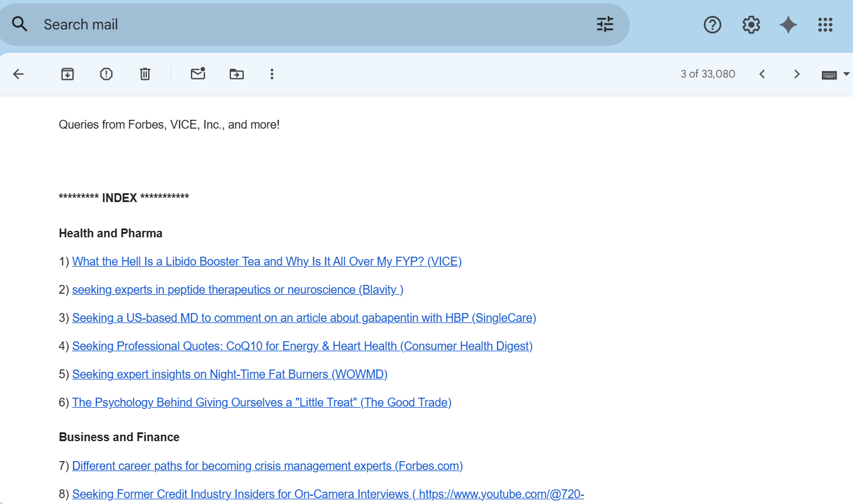This screenshot has height=504, width=853.
Task: Click the search magnifier icon
Action: point(19,24)
